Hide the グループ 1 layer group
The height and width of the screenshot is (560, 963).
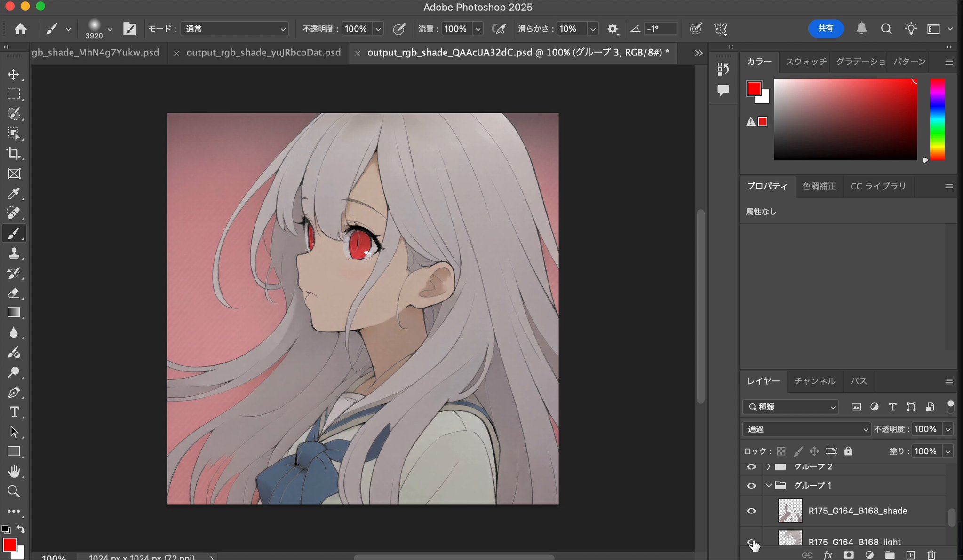pos(751,486)
